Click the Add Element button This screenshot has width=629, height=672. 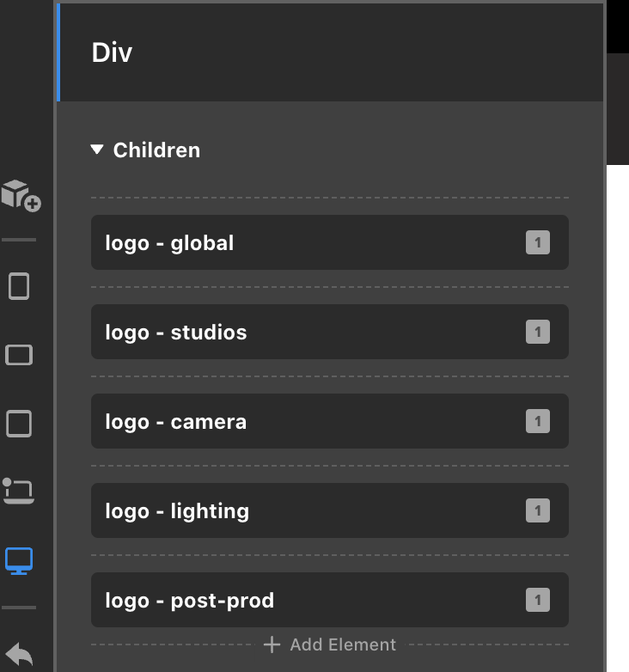pos(330,645)
